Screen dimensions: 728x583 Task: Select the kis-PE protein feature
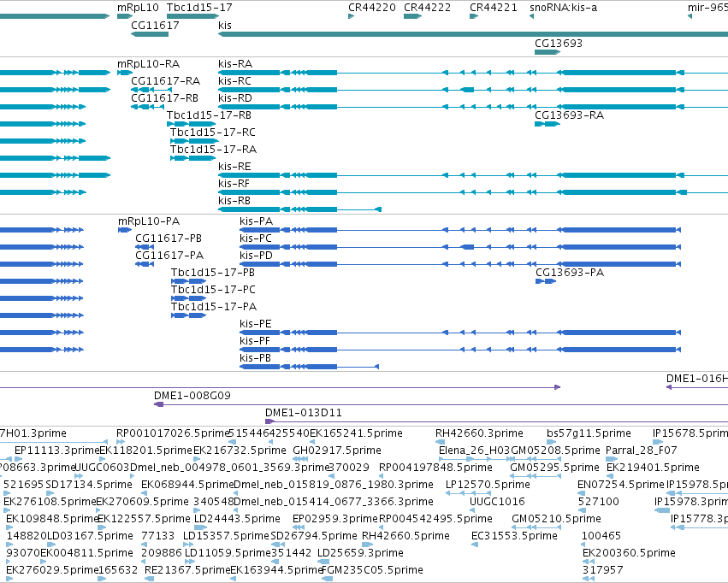tap(460, 333)
